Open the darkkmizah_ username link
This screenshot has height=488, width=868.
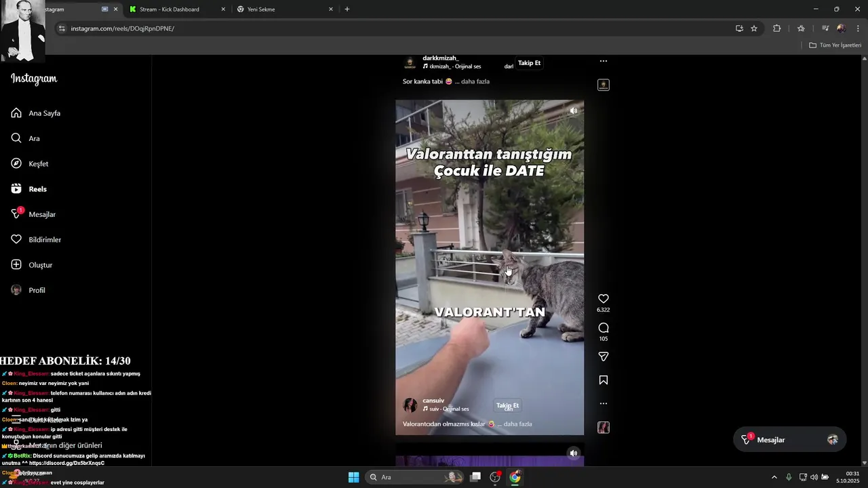pyautogui.click(x=441, y=58)
